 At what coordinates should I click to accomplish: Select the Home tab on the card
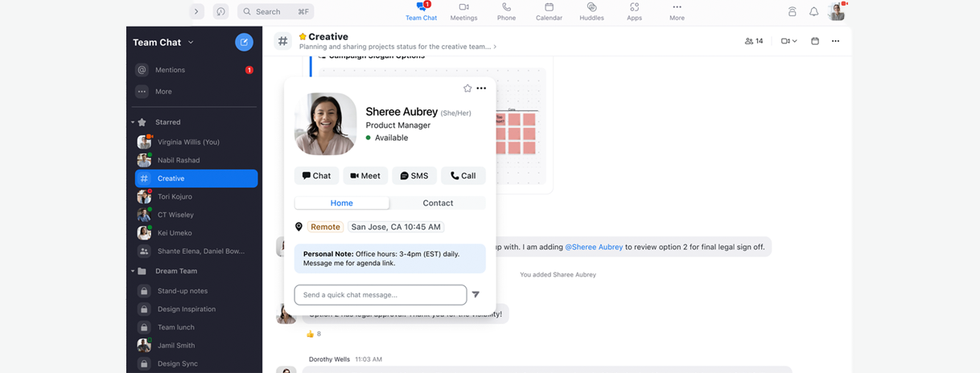342,203
